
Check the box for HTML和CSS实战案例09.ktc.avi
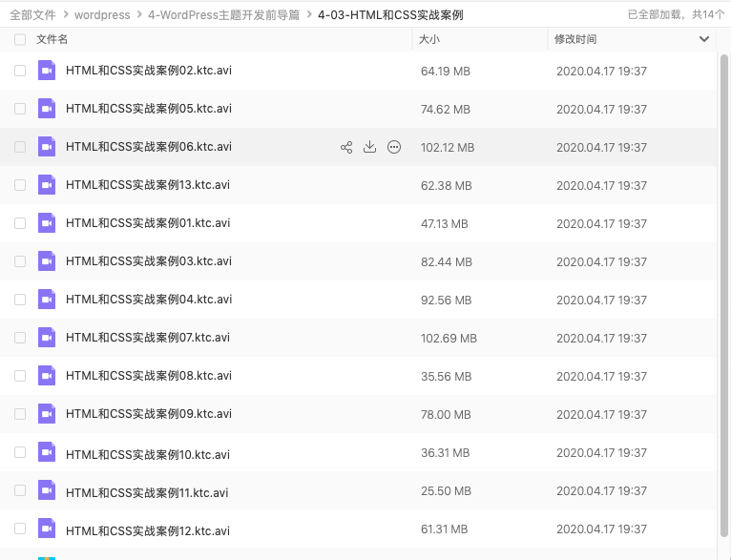tap(20, 414)
